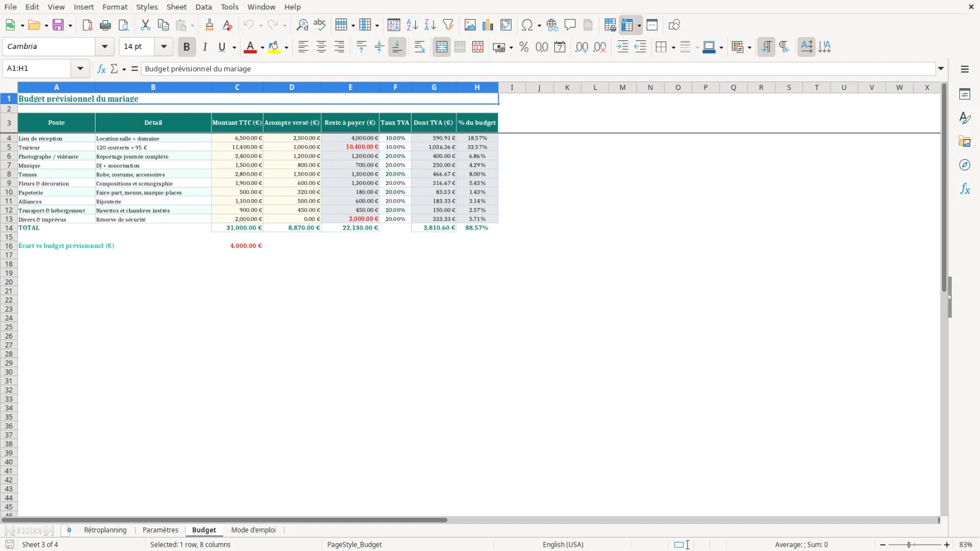Toggle bold formatting
Viewport: 980px width, 551px height.
click(x=187, y=47)
